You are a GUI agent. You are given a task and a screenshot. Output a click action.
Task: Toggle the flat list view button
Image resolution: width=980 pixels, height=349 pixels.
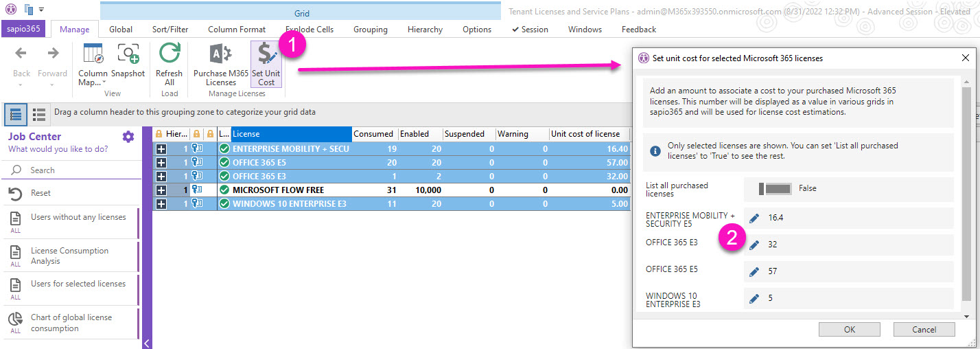39,114
